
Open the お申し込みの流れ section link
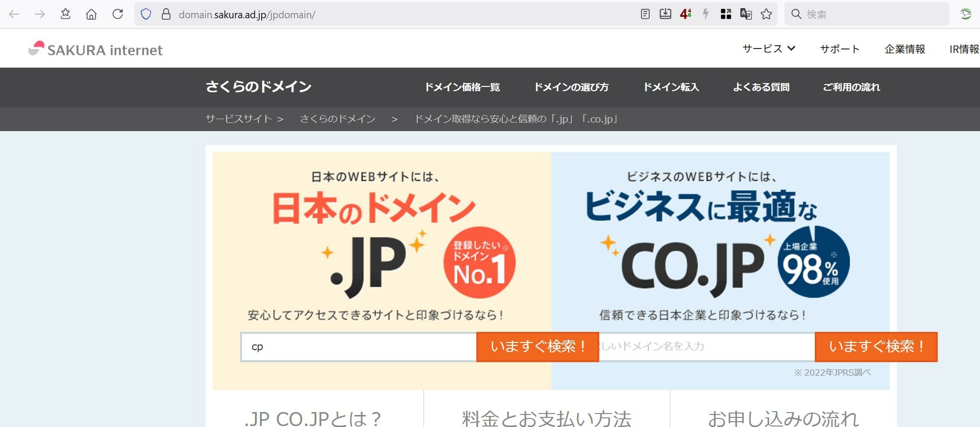coord(783,419)
